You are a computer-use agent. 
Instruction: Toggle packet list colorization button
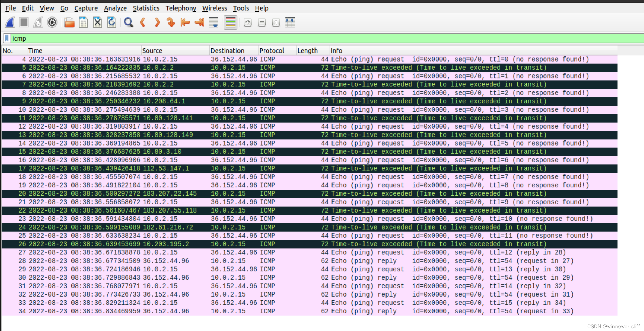230,22
